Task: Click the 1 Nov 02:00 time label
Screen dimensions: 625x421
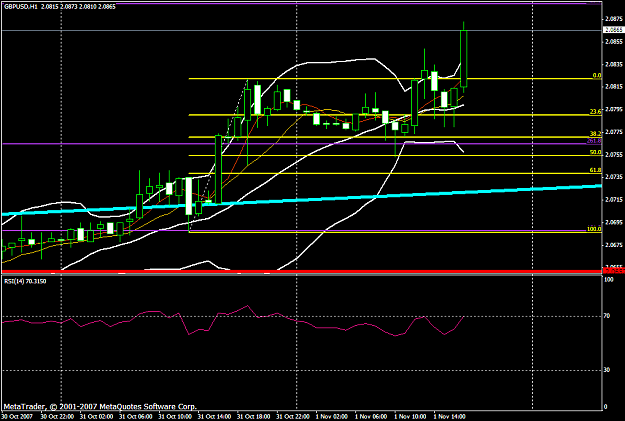Action: [330, 417]
